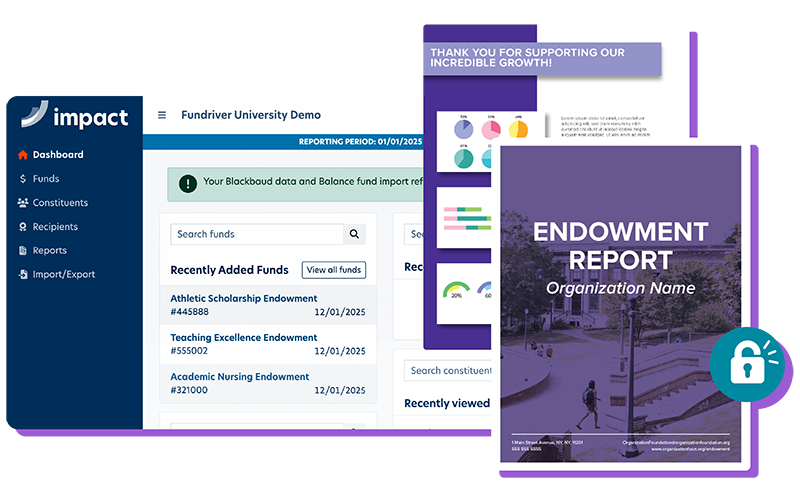Click the Import/Export file icon
Image resolution: width=800 pixels, height=496 pixels.
[x=23, y=275]
